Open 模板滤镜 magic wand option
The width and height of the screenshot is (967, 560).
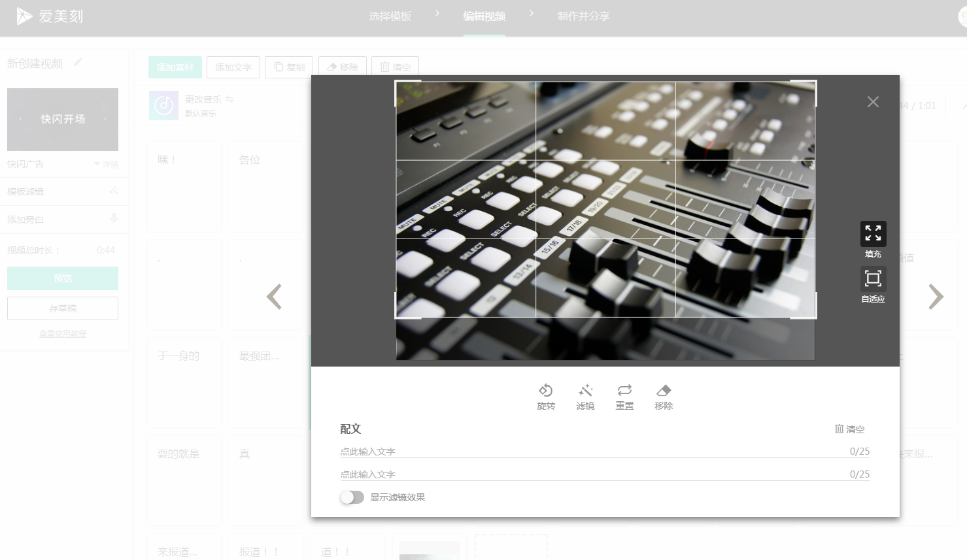114,191
